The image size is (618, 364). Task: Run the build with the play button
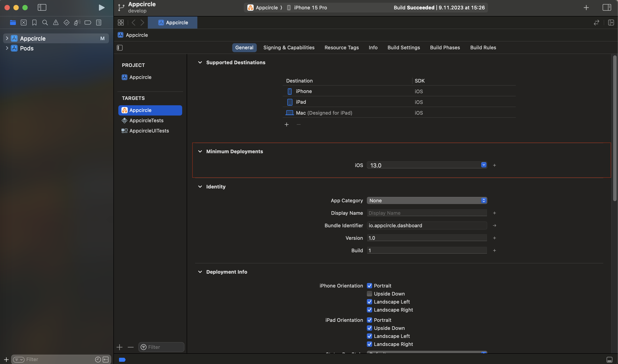pos(101,8)
